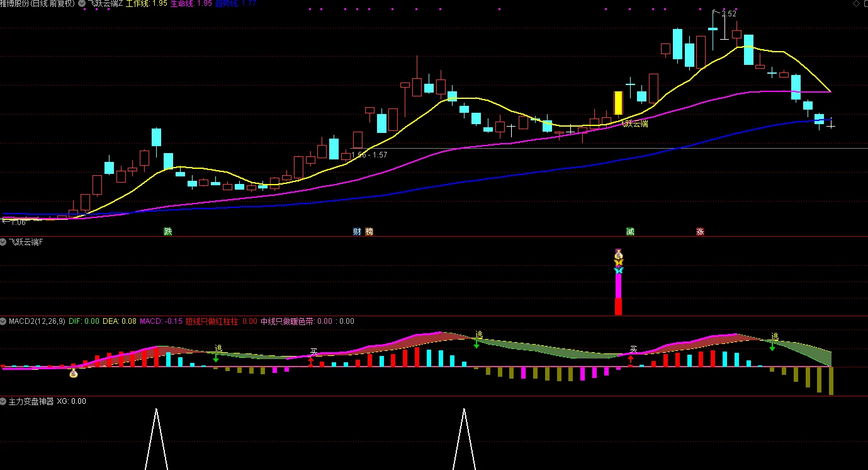Expand the 飞跃云端Z main chart indicator dropdown
This screenshot has width=868, height=470.
82,4
